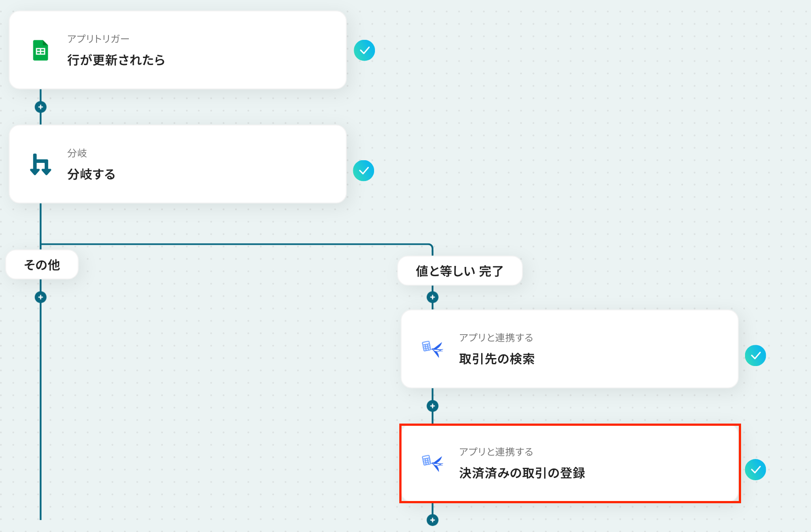The height and width of the screenshot is (532, 811).
Task: Select the 値と等しい 完了 branch label
Action: point(460,271)
